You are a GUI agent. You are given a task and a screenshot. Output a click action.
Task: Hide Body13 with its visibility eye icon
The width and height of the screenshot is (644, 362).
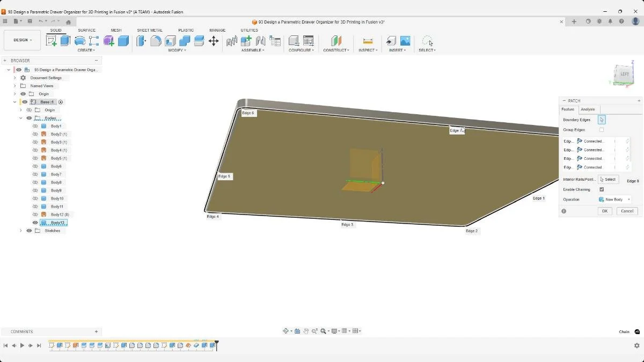pos(35,222)
